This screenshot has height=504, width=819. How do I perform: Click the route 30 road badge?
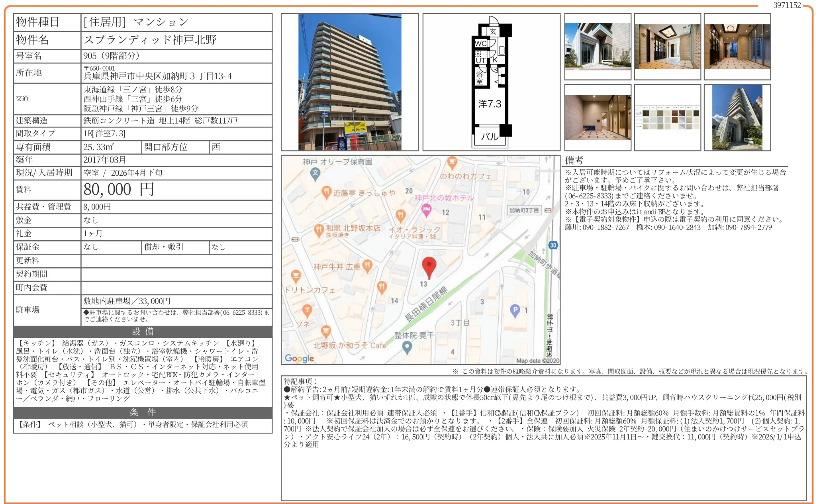(553, 245)
